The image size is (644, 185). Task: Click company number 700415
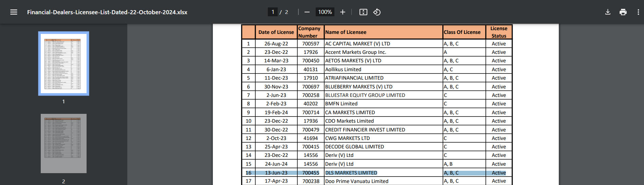311,147
